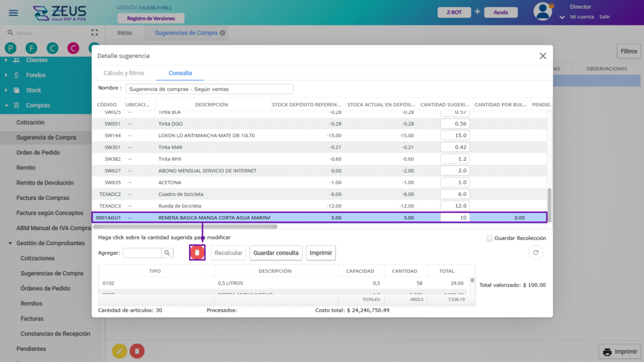Edit suggested quantity for Rueda de bicicleta
644x362 pixels.
(x=455, y=206)
